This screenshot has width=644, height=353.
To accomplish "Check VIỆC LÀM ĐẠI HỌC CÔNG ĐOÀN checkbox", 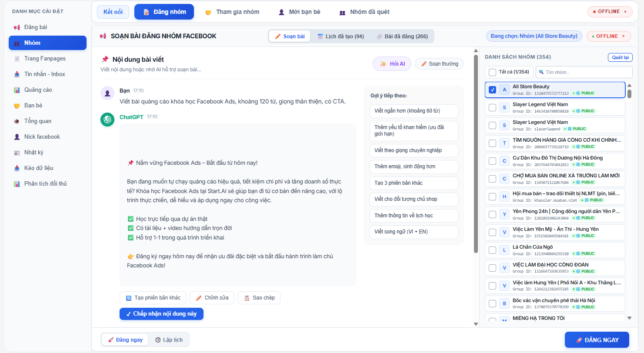I will (493, 268).
